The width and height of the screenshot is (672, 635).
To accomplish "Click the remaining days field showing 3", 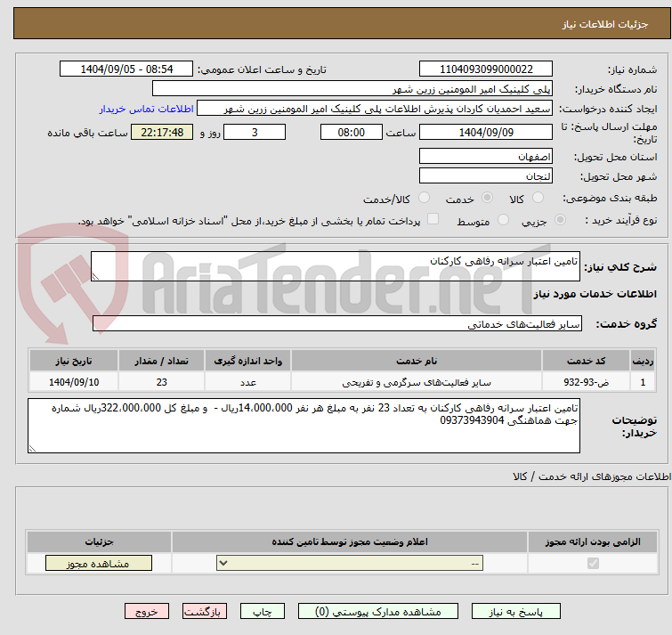I will pos(255,132).
